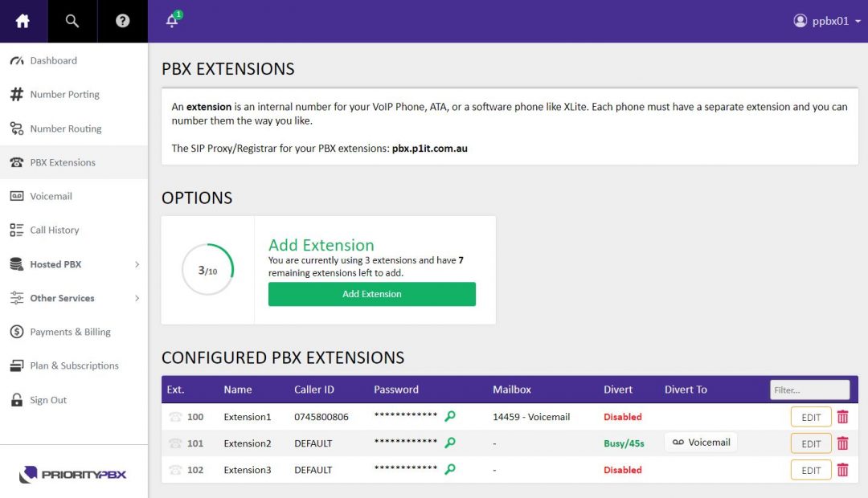Click the phone icon beside extension 100

coord(175,417)
